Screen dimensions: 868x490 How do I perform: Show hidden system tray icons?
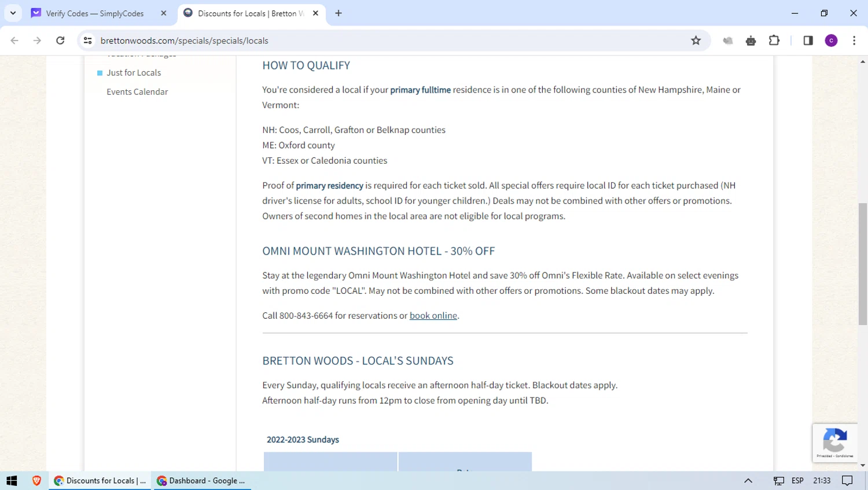[748, 481]
